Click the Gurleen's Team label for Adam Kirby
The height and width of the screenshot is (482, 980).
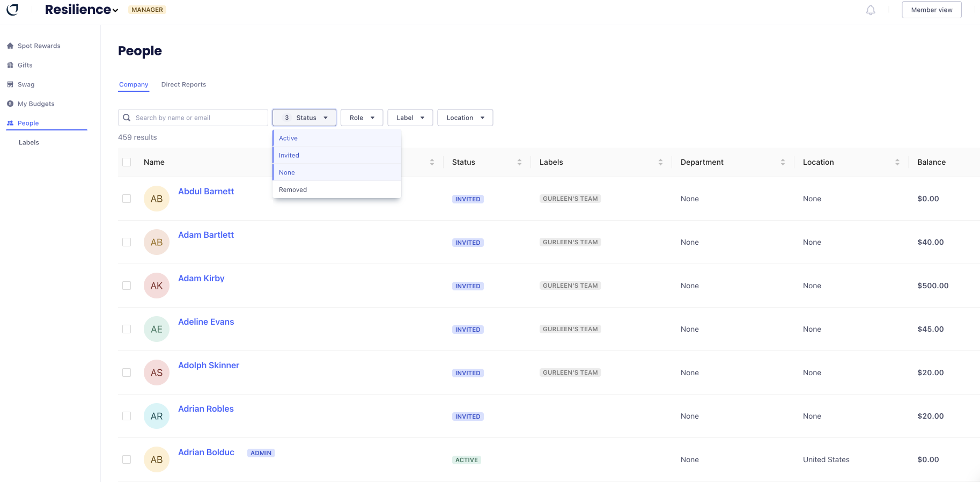pyautogui.click(x=570, y=286)
